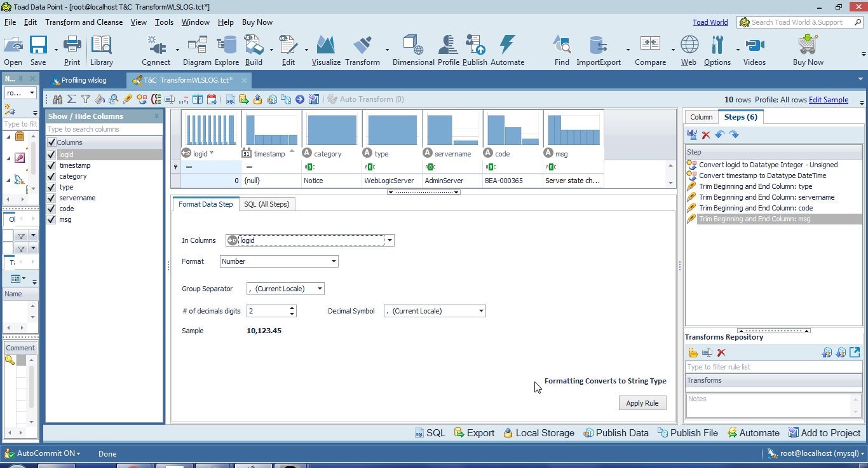Viewport: 868px width, 468px height.
Task: Switch to the Profiling wlslog tab
Action: tap(84, 80)
